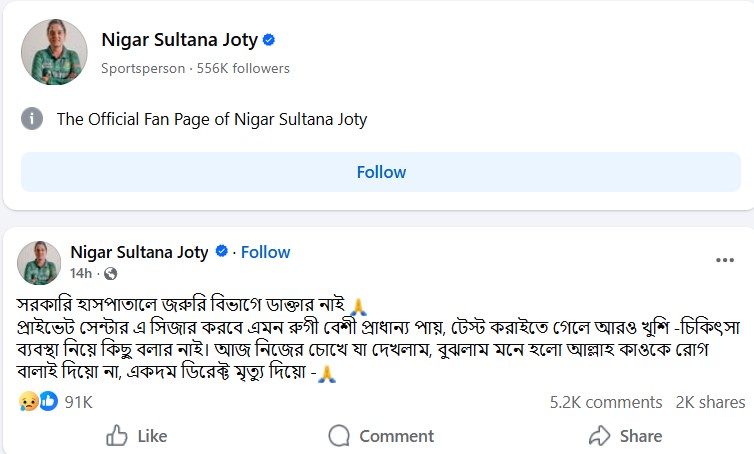Viewport: 754px width, 454px height.
Task: Open the post author's small profile picture
Action: pos(41,261)
